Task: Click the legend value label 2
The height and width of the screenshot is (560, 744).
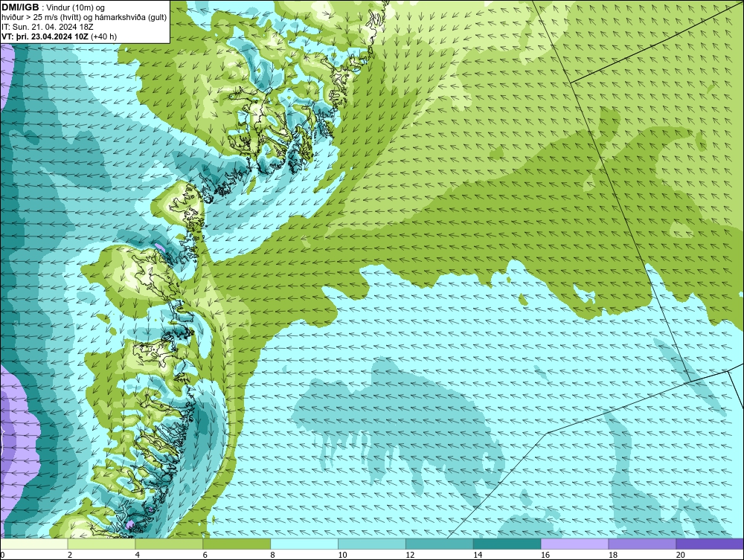Action: tap(70, 555)
